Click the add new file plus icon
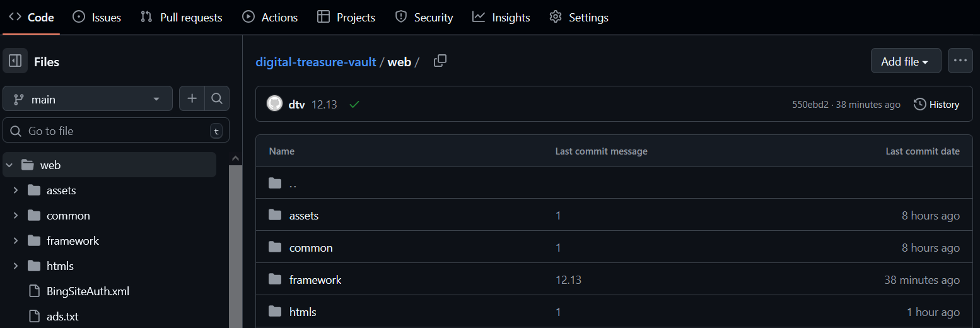 (192, 98)
